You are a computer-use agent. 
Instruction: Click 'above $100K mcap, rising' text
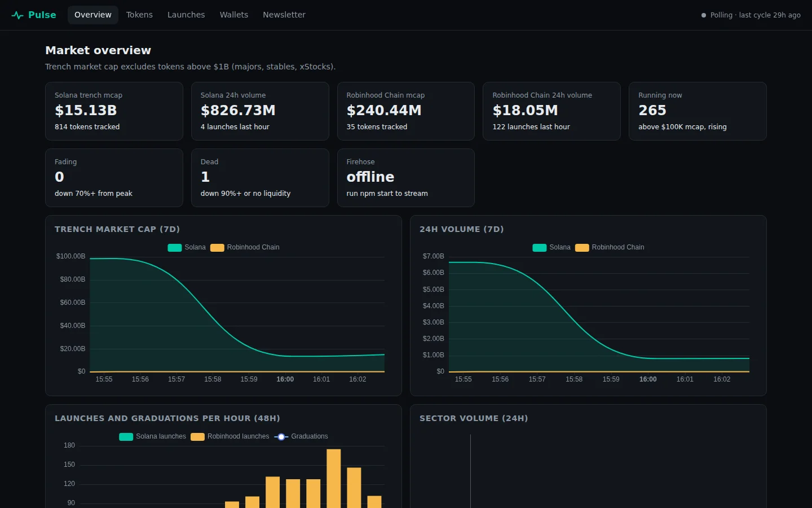pyautogui.click(x=682, y=127)
